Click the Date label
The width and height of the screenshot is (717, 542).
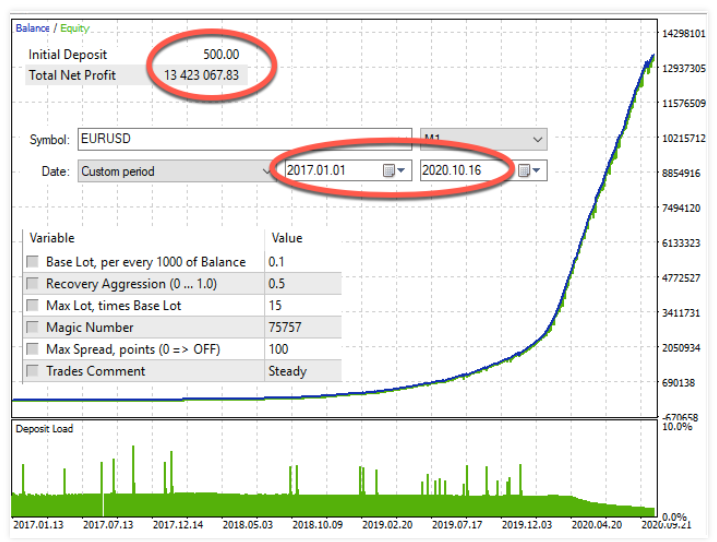click(x=55, y=171)
